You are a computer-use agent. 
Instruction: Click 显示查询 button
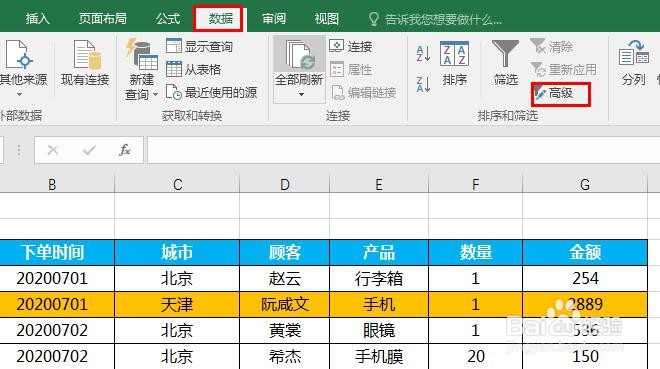[x=200, y=46]
